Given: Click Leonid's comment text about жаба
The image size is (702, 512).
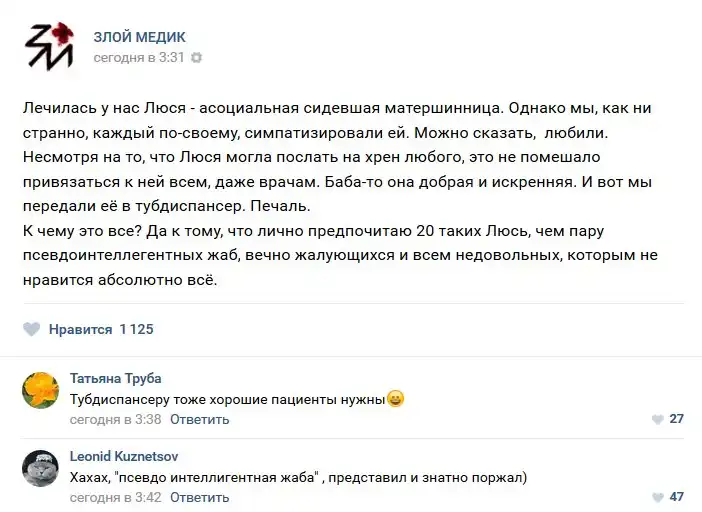Looking at the screenshot, I should [x=300, y=477].
